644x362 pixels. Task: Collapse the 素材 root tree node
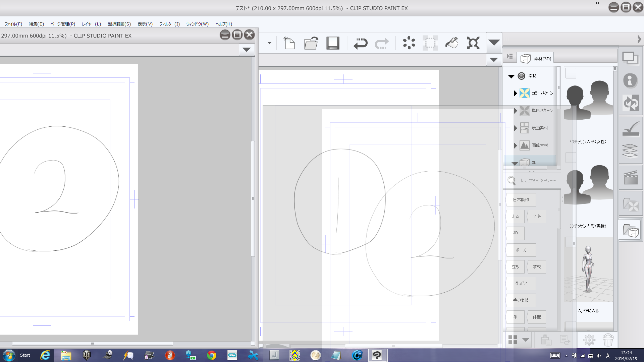coord(511,76)
